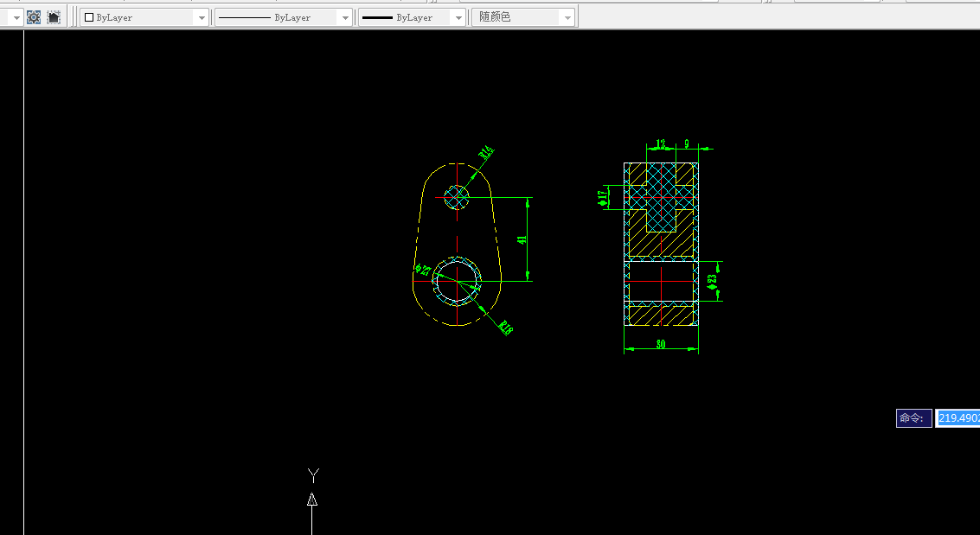Click the ByLayer color swatch square
This screenshot has width=980, height=535.
point(89,17)
